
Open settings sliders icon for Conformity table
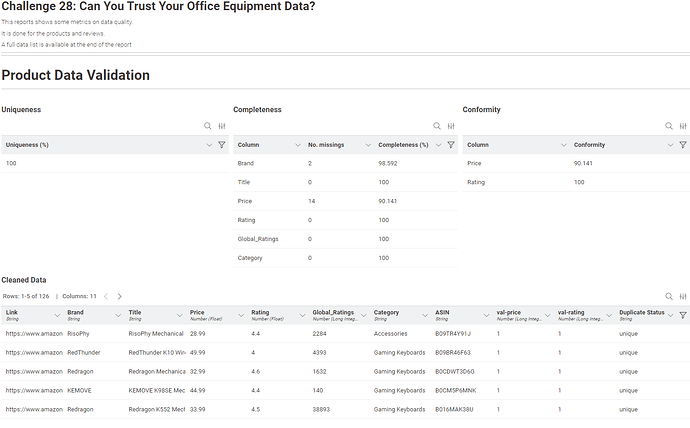[683, 127]
